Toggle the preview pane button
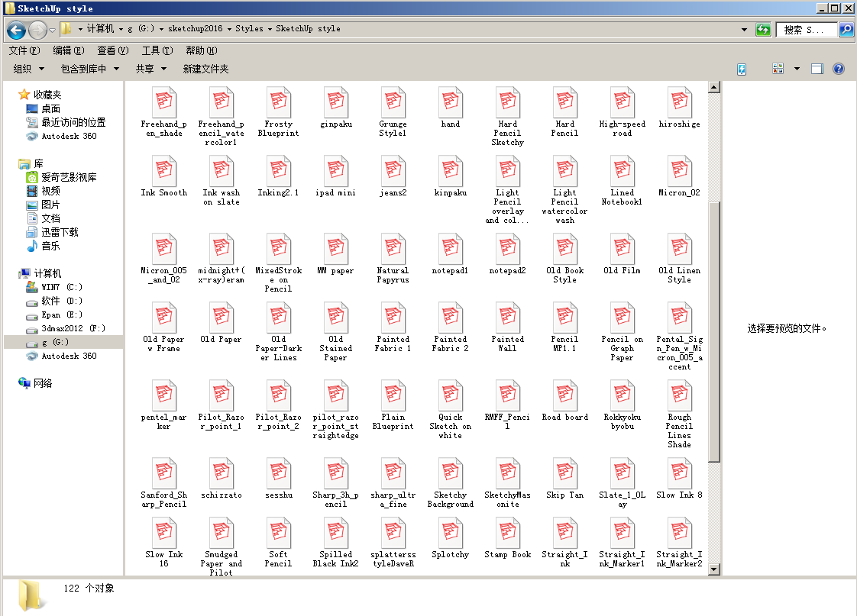The height and width of the screenshot is (616, 857). pos(817,69)
